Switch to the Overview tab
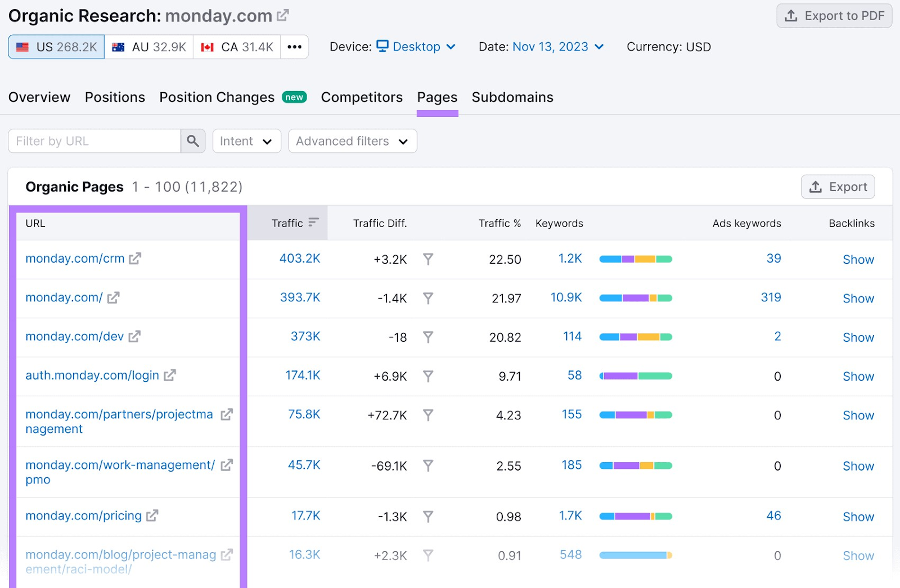Image resolution: width=900 pixels, height=588 pixels. point(39,97)
